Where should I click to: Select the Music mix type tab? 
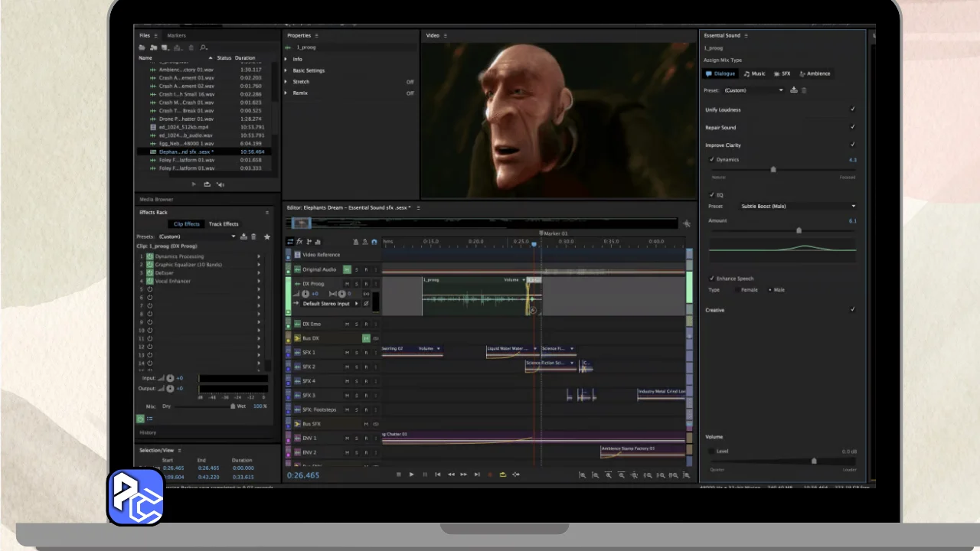click(x=754, y=73)
